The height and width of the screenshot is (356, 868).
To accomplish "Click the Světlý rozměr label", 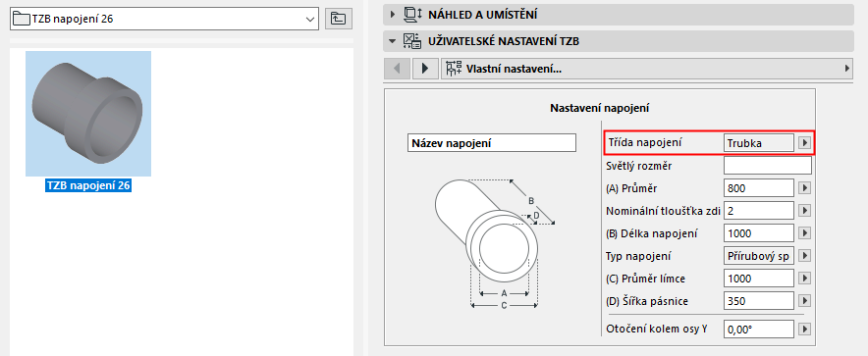I will point(639,166).
